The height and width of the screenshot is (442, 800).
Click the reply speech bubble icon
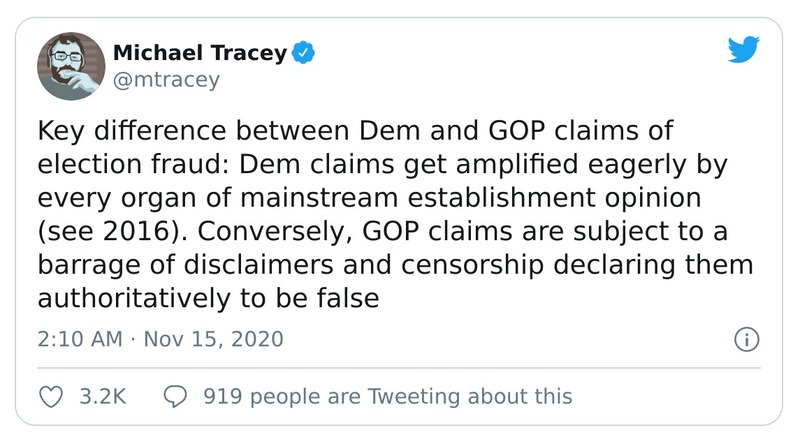pyautogui.click(x=175, y=396)
